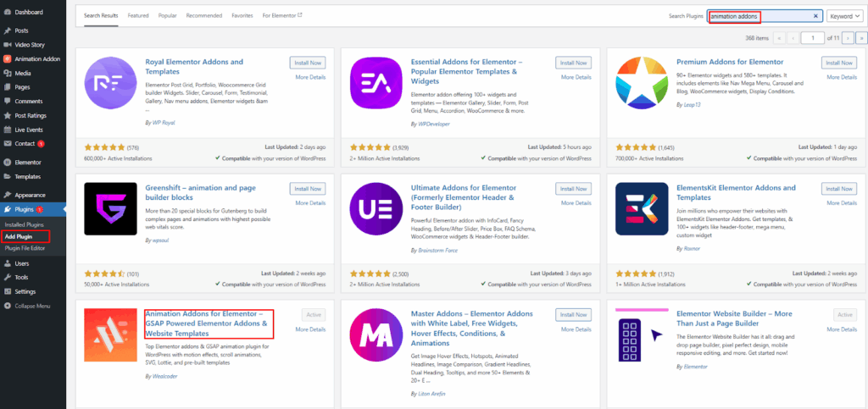Click the Ultimate Addons UE icon
Screen dimensions: 868x409
pos(378,211)
